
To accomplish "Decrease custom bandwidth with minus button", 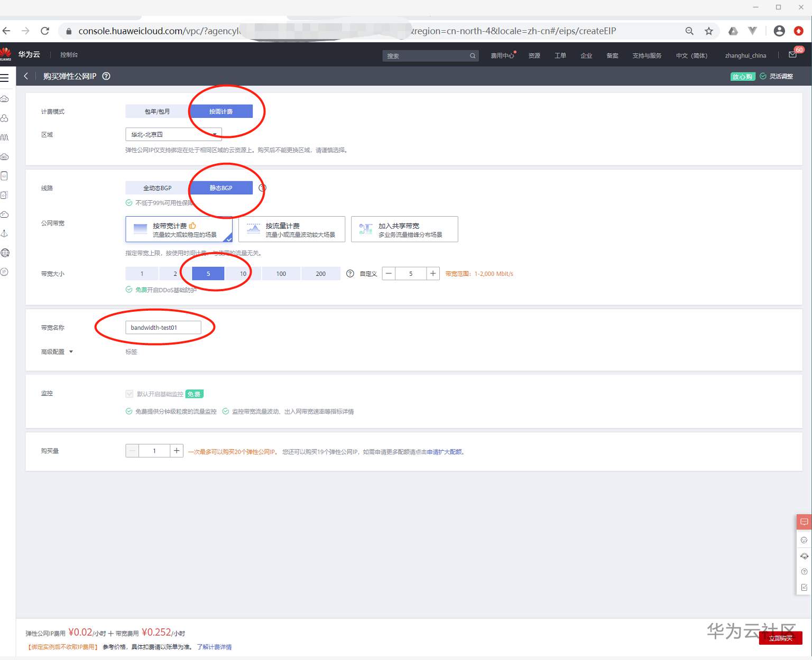I will point(389,274).
